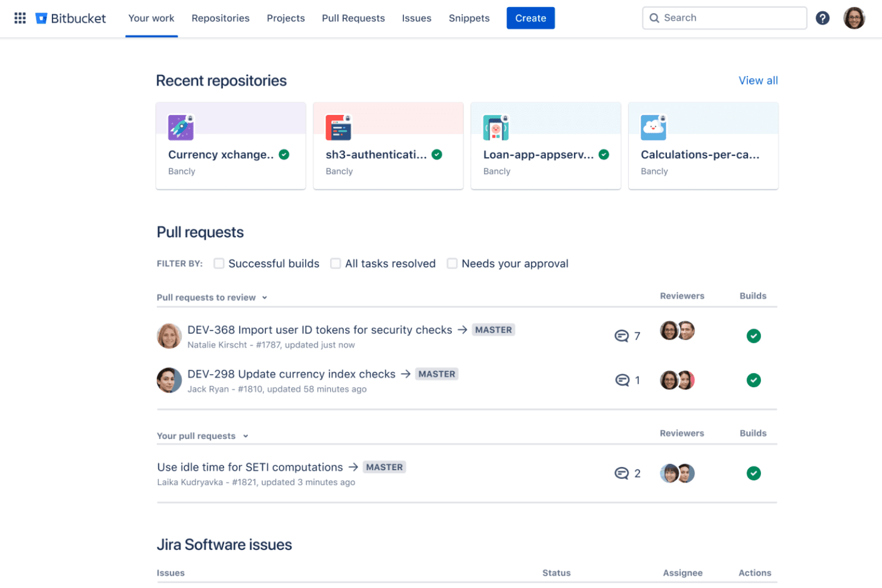Screen dimensions: 882x588
Task: Open the Repositories menu item
Action: pos(220,18)
